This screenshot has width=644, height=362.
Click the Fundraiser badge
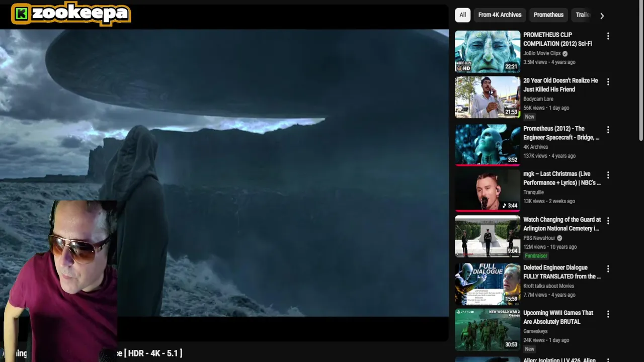click(536, 256)
